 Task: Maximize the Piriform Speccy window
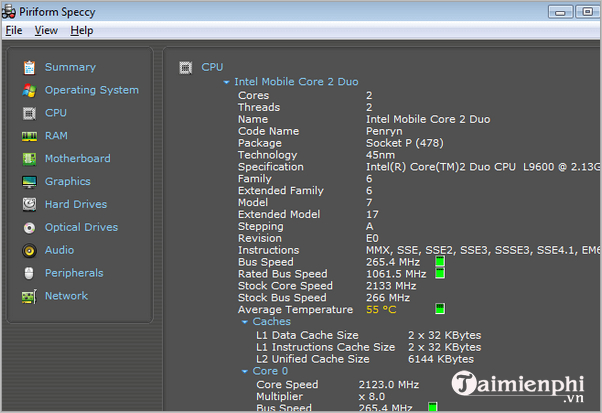tap(587, 12)
